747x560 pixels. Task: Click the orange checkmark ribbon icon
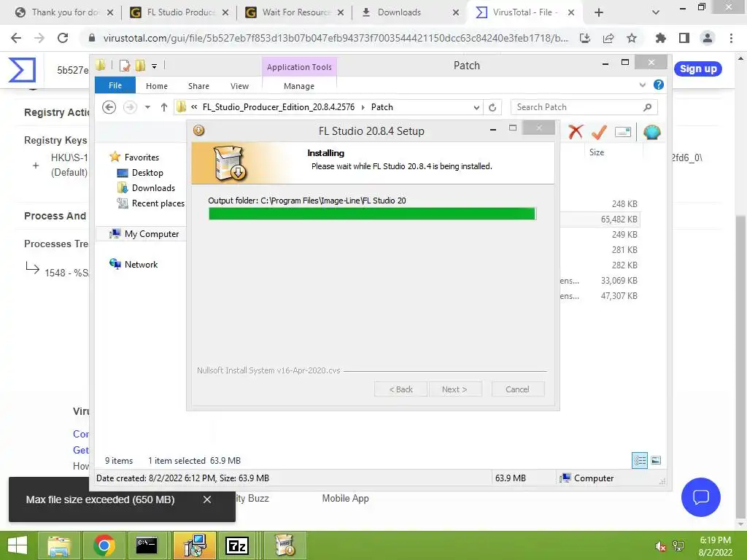click(599, 132)
